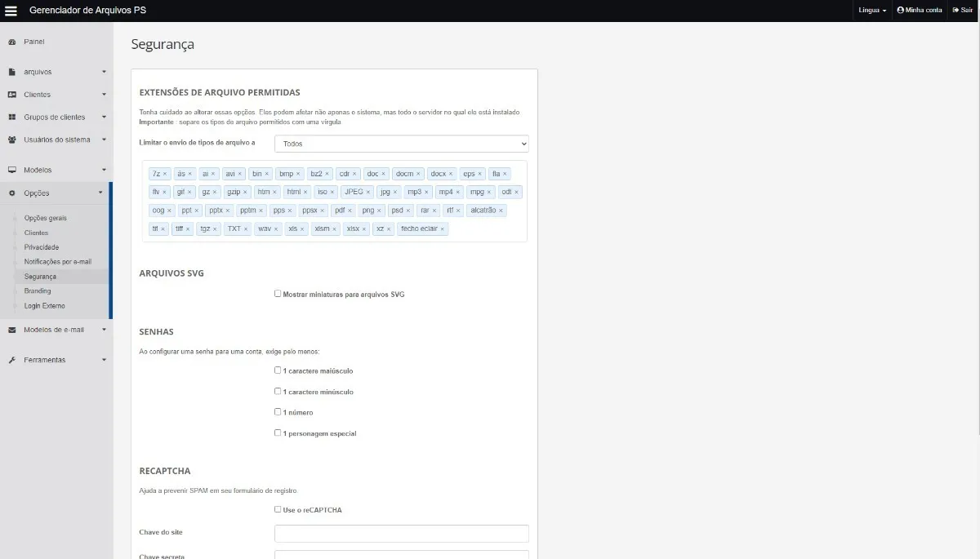Remove the 7z extension tag

[x=164, y=174]
